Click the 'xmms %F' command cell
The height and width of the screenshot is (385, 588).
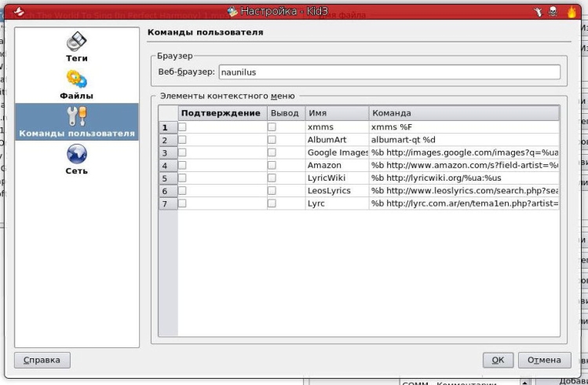[x=464, y=127]
